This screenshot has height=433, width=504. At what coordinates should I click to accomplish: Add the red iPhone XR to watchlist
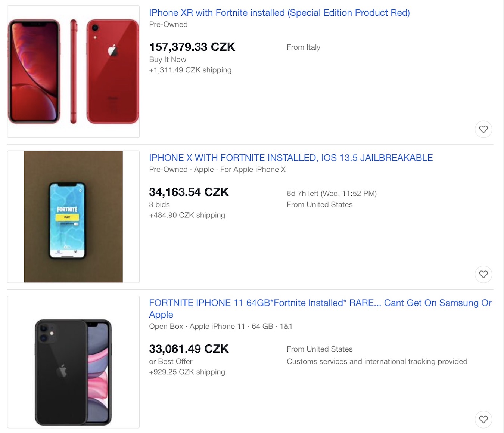pyautogui.click(x=483, y=129)
